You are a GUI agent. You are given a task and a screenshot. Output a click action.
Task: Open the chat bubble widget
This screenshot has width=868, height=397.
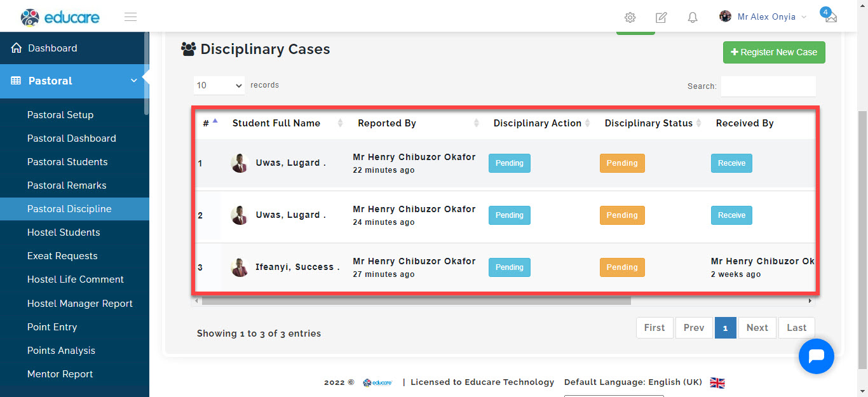[x=817, y=356]
